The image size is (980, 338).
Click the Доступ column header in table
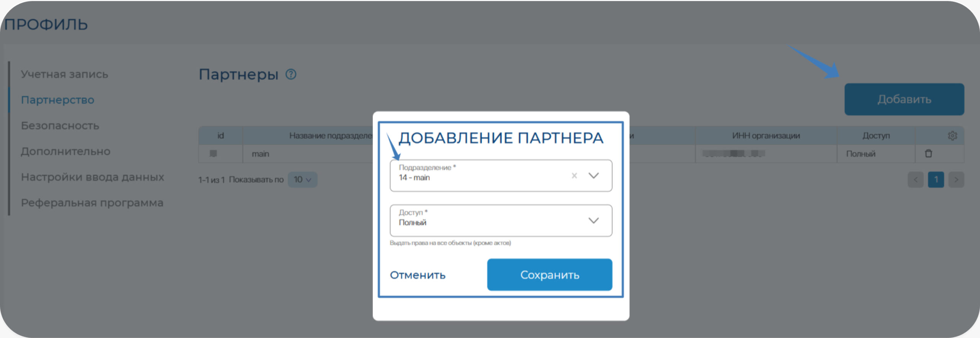click(x=876, y=136)
